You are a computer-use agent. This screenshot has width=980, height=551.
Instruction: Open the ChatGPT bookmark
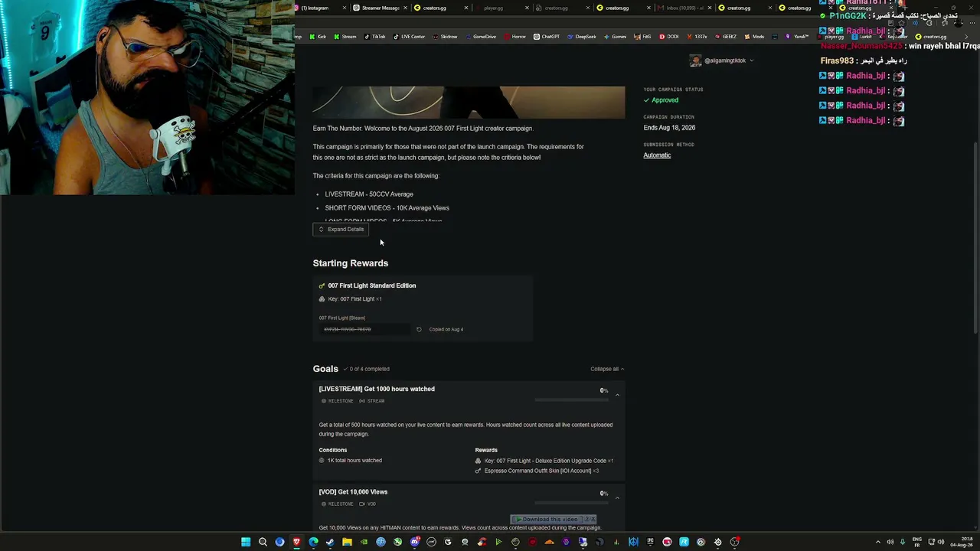tap(547, 37)
